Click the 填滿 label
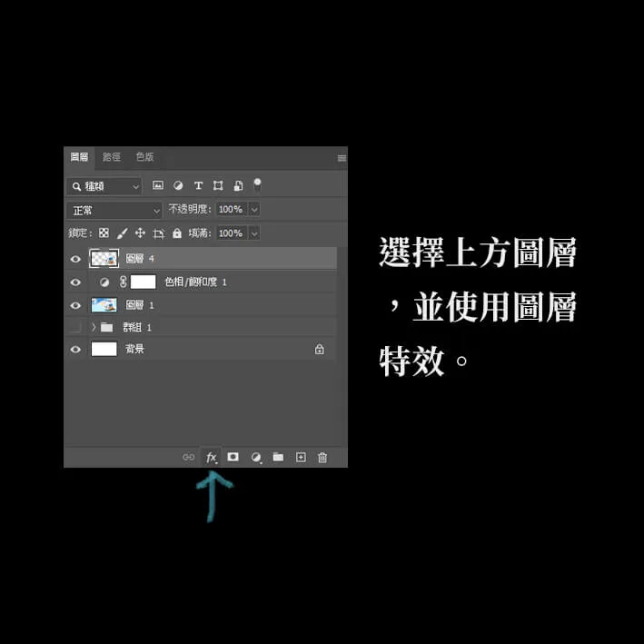 click(x=200, y=233)
